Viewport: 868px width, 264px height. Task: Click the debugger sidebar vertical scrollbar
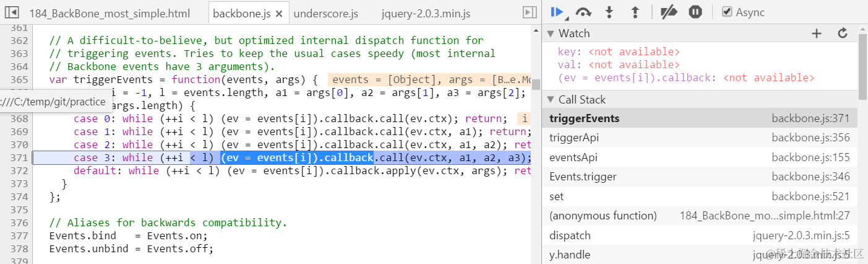tap(862, 67)
